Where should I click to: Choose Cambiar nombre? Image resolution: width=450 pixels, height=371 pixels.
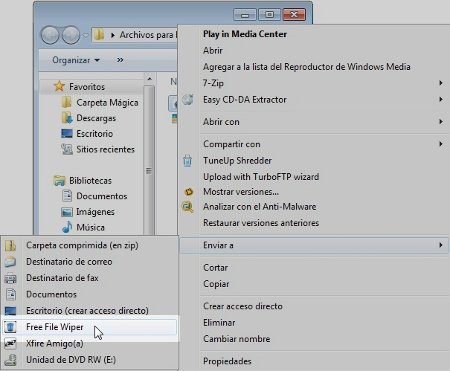pyautogui.click(x=237, y=339)
